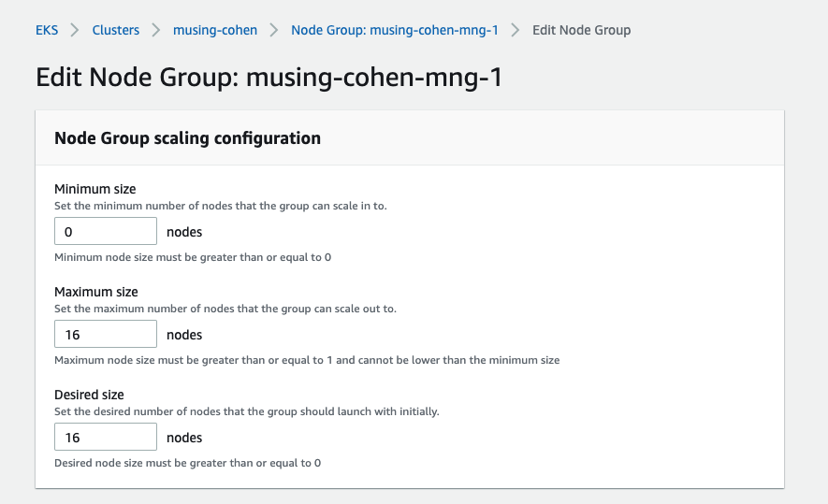828x504 pixels.
Task: Return to Node Group: musing-cohen-mng-1 page
Action: pyautogui.click(x=395, y=30)
